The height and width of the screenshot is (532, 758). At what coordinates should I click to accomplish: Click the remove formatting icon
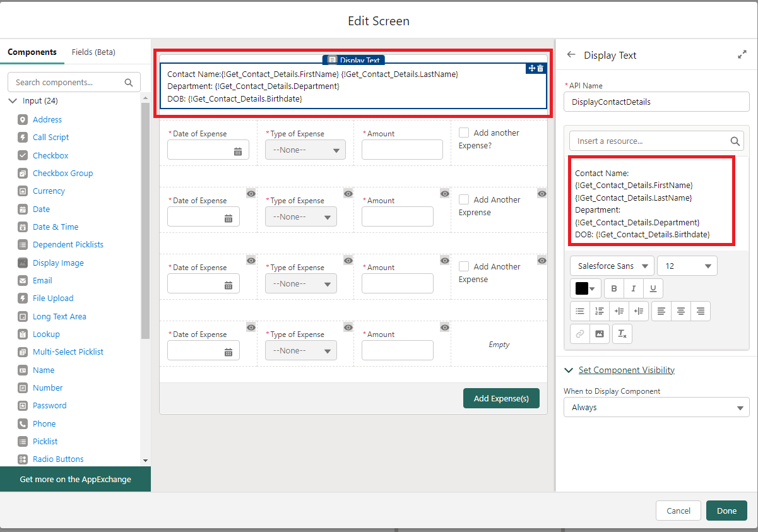pyautogui.click(x=622, y=334)
